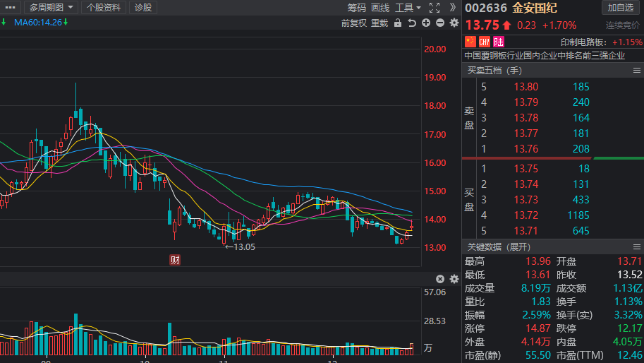Expand the 多周期图 dropdown
644x363 pixels.
coord(51,7)
